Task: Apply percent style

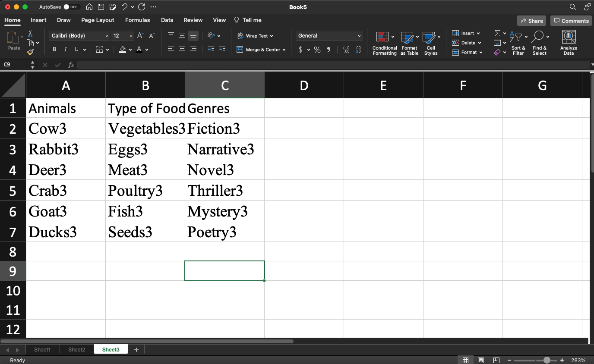Action: click(x=317, y=50)
